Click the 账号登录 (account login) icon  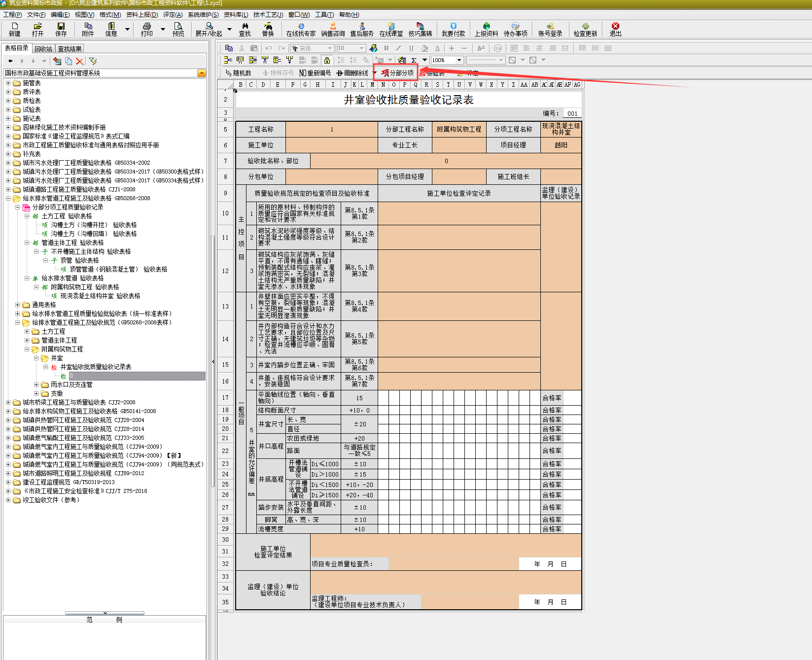[x=550, y=29]
